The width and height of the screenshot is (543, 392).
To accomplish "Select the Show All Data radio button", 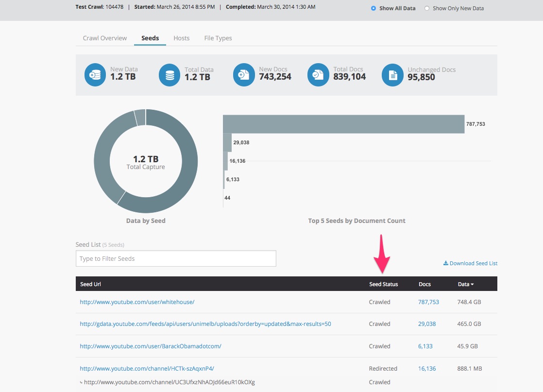I will pyautogui.click(x=373, y=8).
